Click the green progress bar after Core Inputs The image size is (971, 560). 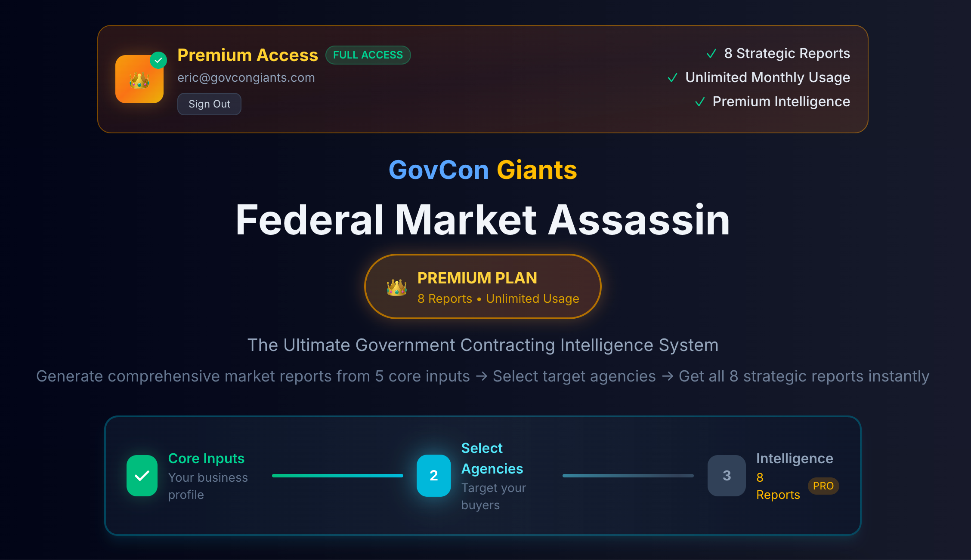337,476
